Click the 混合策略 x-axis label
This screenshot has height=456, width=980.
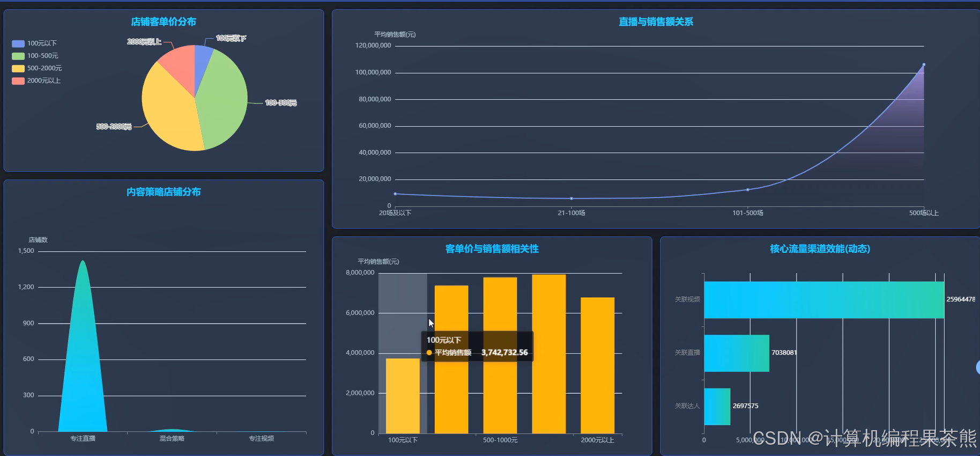172,438
